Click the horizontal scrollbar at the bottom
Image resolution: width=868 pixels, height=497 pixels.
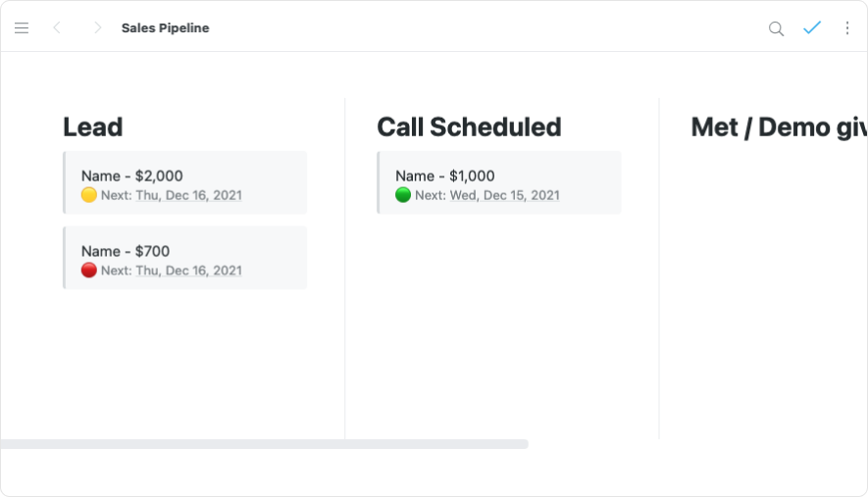tap(265, 444)
